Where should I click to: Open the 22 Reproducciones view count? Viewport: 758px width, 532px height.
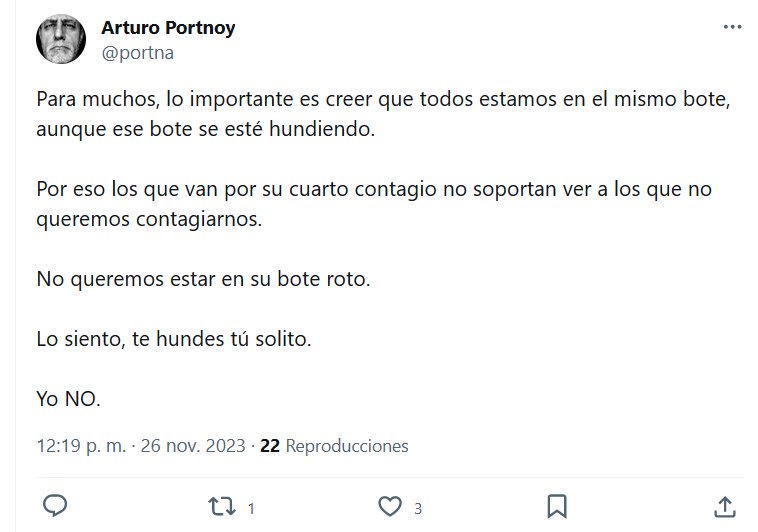334,446
